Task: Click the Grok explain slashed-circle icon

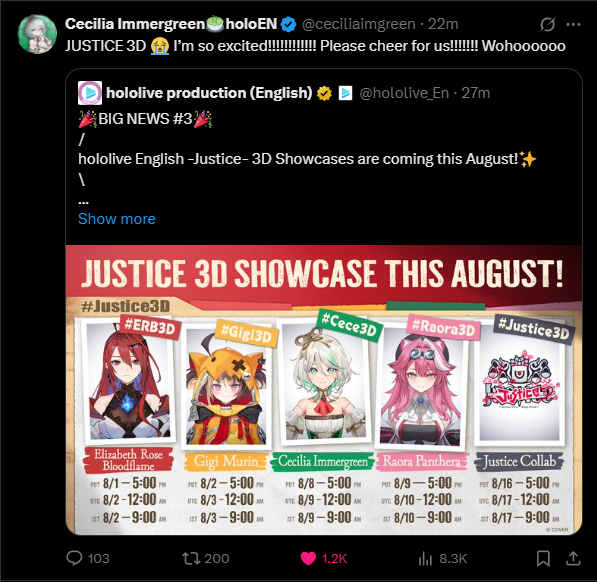Action: pyautogui.click(x=547, y=25)
